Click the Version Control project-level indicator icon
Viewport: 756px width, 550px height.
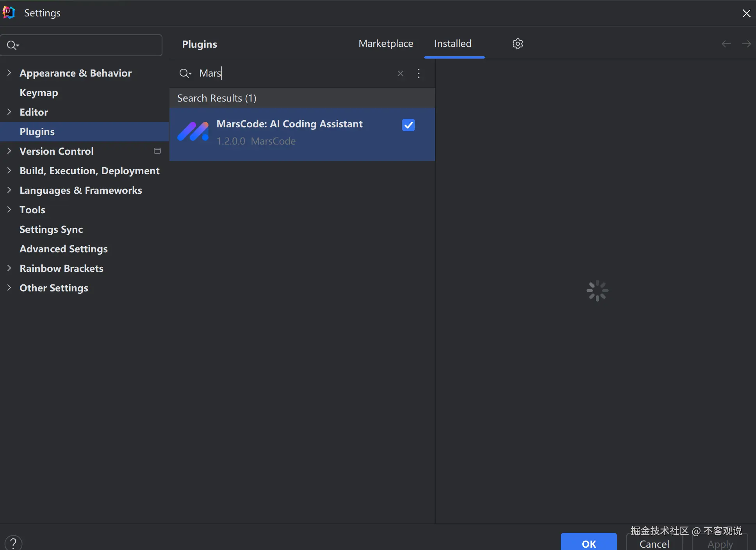coord(157,151)
